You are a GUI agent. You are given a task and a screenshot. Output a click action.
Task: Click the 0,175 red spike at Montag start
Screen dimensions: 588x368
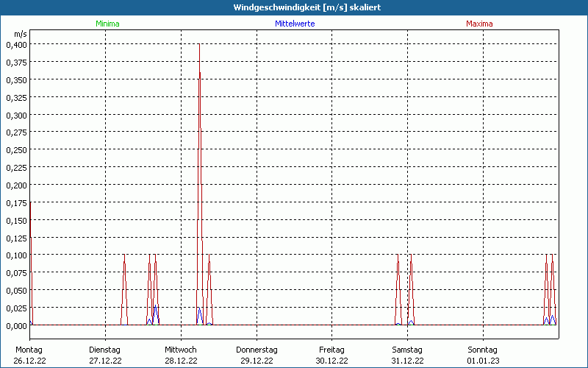click(x=30, y=203)
